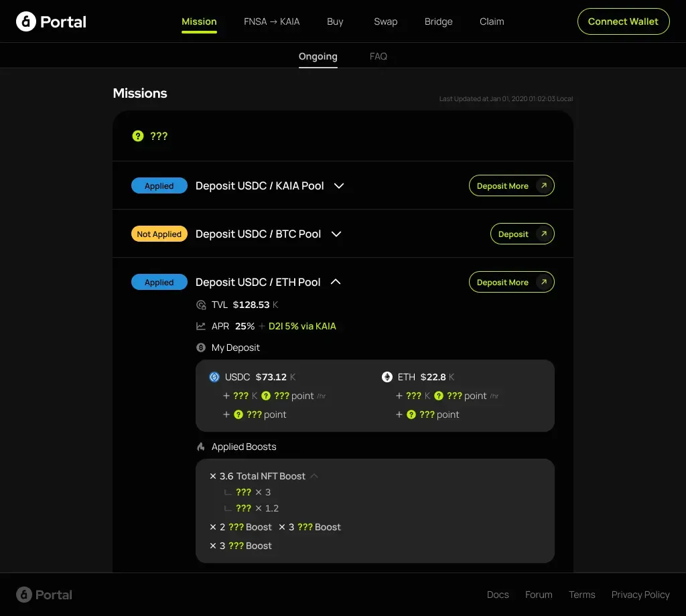Click the green question mark icon beside ???
Viewport: 686px width, 616px height.
(x=138, y=136)
